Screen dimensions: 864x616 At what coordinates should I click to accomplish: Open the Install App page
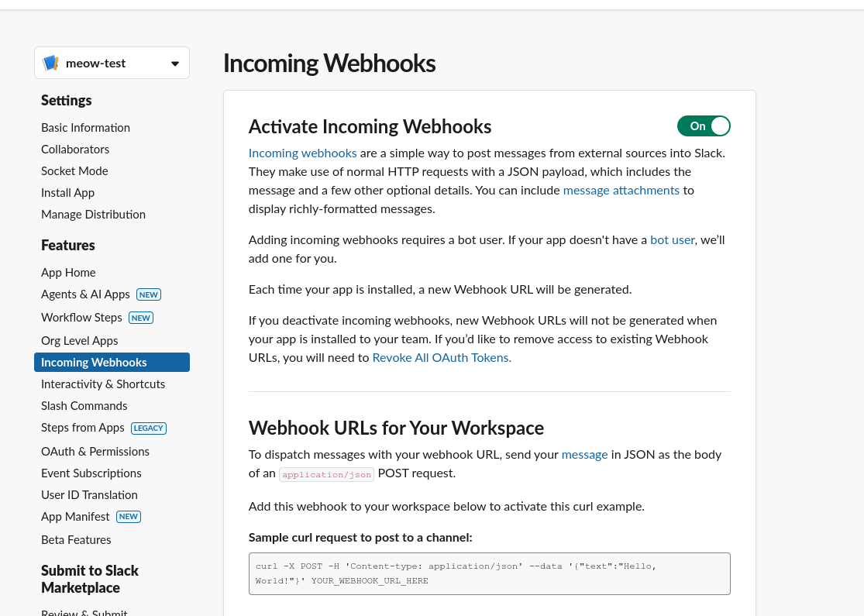[x=67, y=193]
